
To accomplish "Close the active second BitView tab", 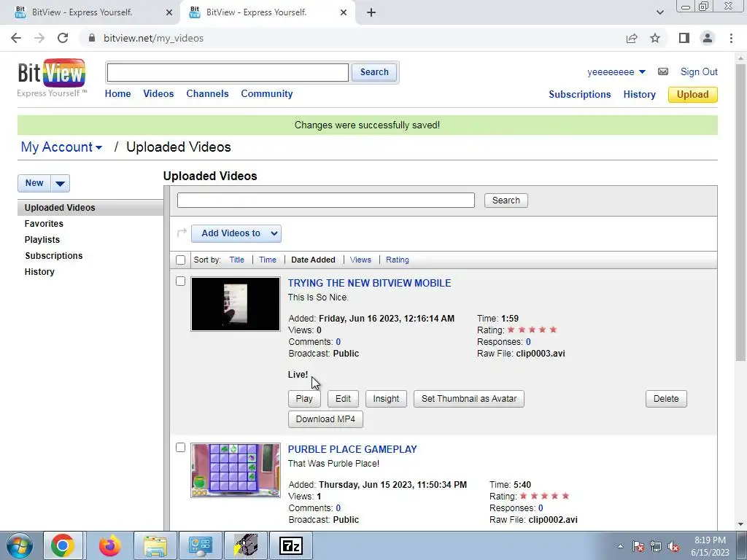I will tap(344, 12).
